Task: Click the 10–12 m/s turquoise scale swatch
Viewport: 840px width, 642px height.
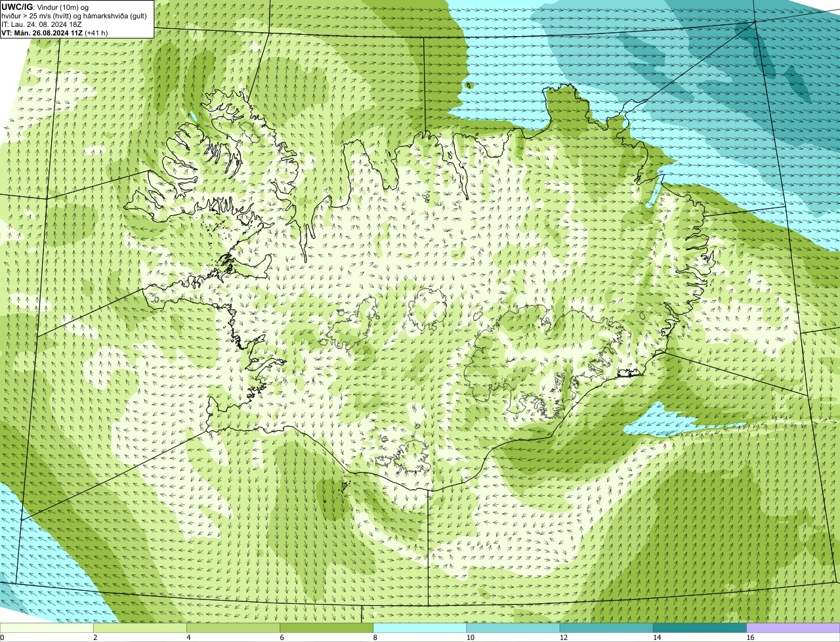Action: 513,628
